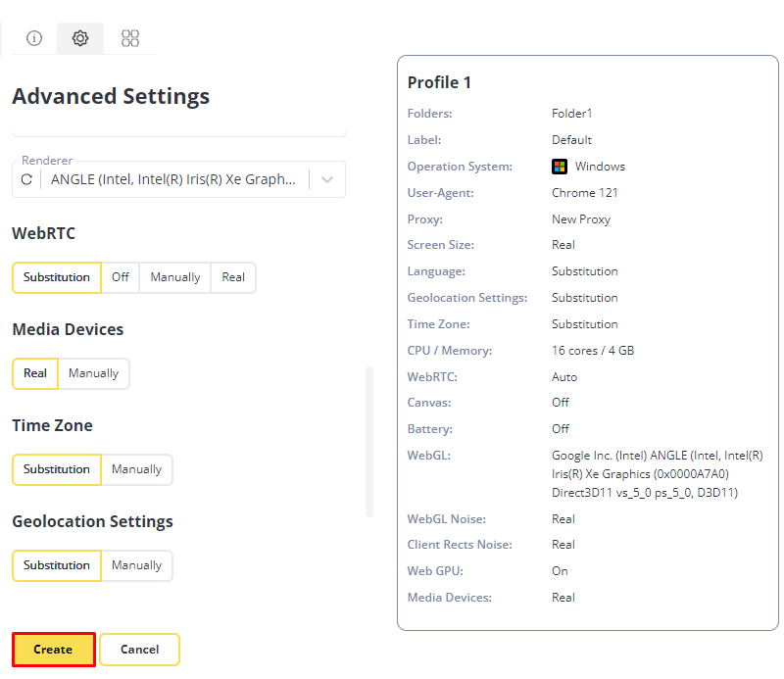Choose Manually for Media Devices
The image size is (784, 679).
(93, 373)
